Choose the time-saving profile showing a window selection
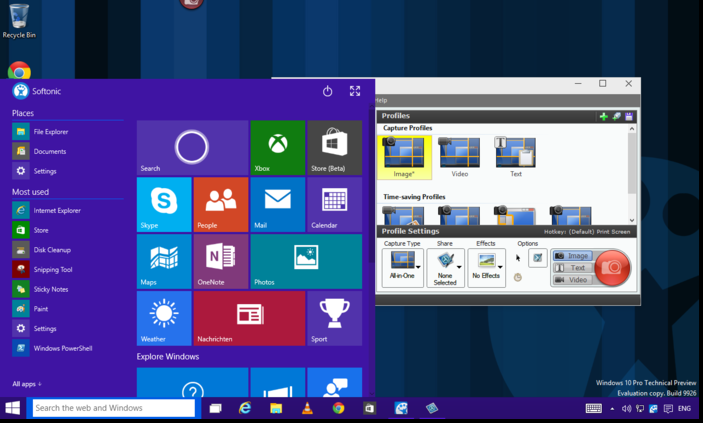Viewport: 703px width, 423px height. click(515, 215)
